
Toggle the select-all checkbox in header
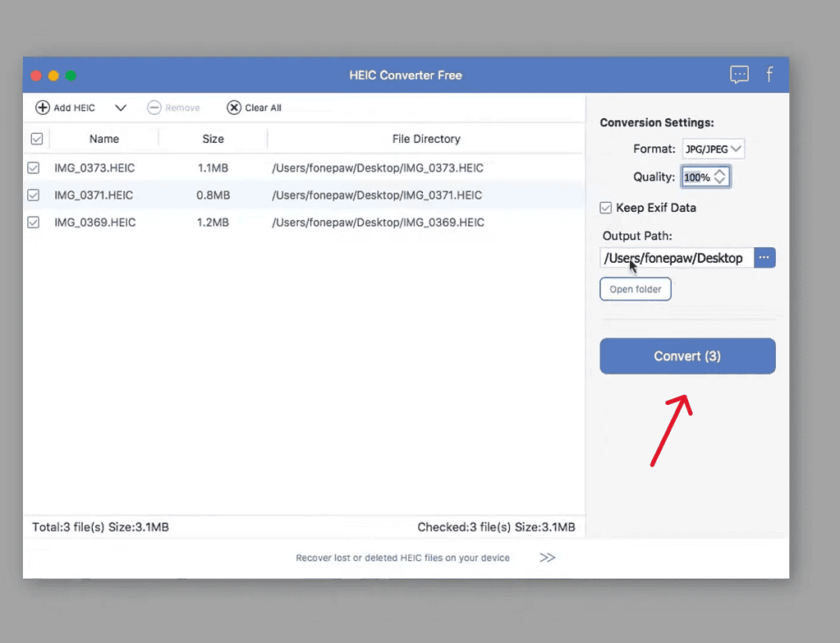37,139
